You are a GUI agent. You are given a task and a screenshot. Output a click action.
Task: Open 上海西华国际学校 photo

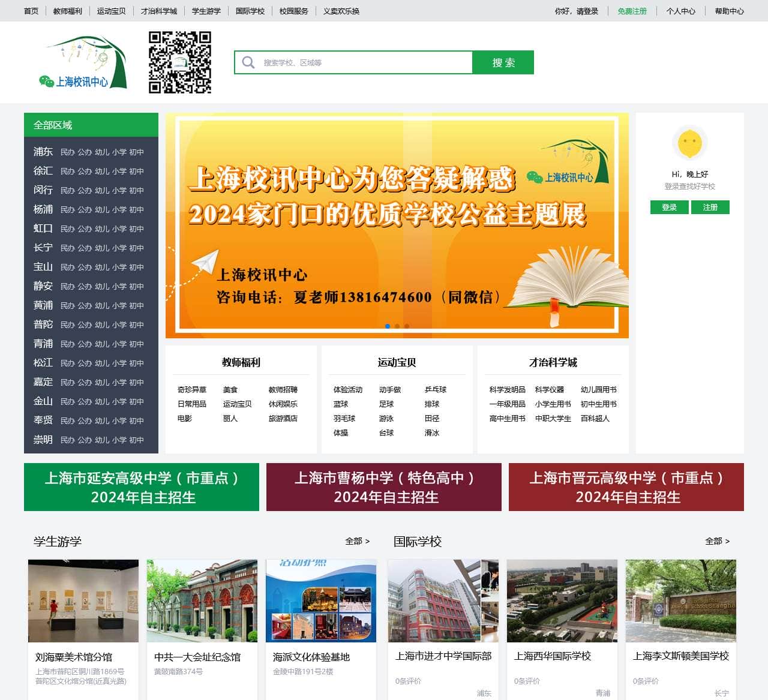tap(562, 601)
